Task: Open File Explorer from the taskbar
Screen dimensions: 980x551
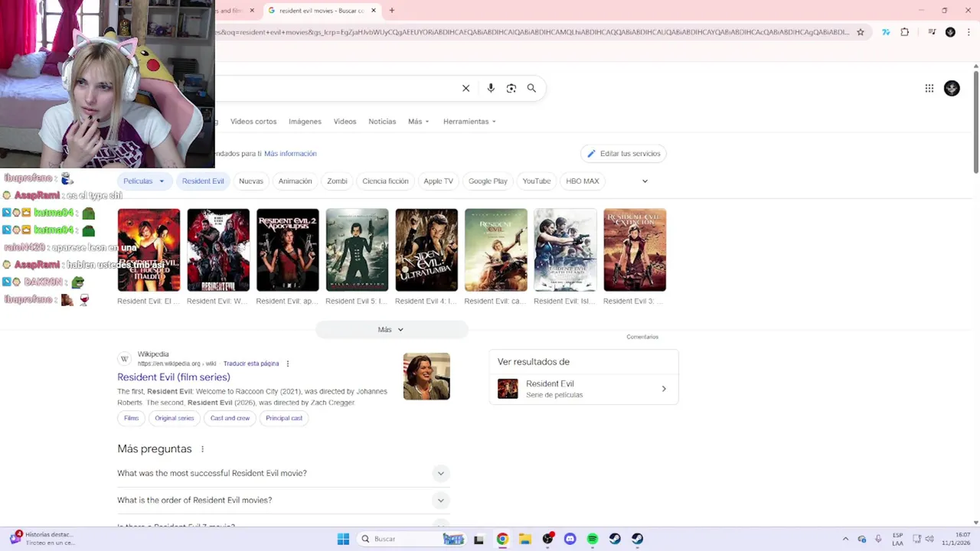Action: pos(525,539)
